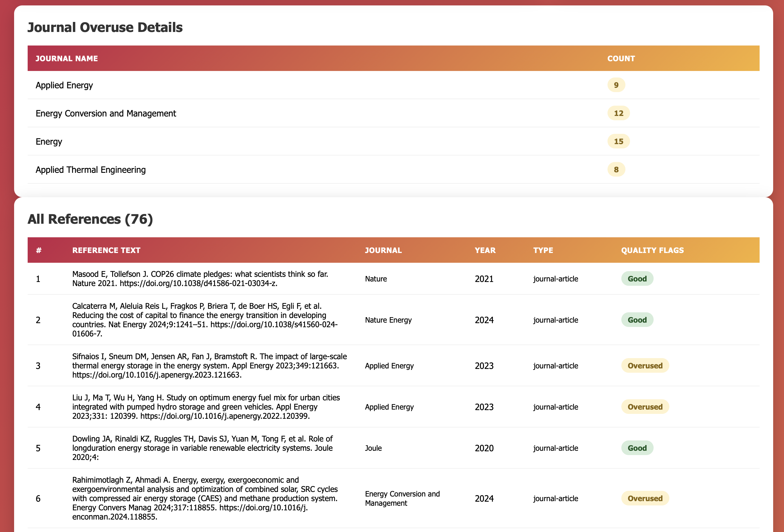Click the Overused flag for reference 4

point(645,407)
